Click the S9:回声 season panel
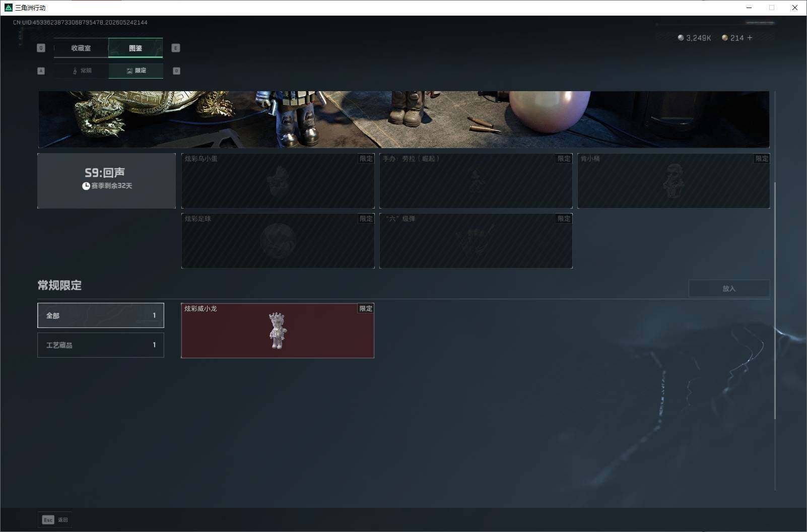Image resolution: width=807 pixels, height=532 pixels. (x=107, y=181)
